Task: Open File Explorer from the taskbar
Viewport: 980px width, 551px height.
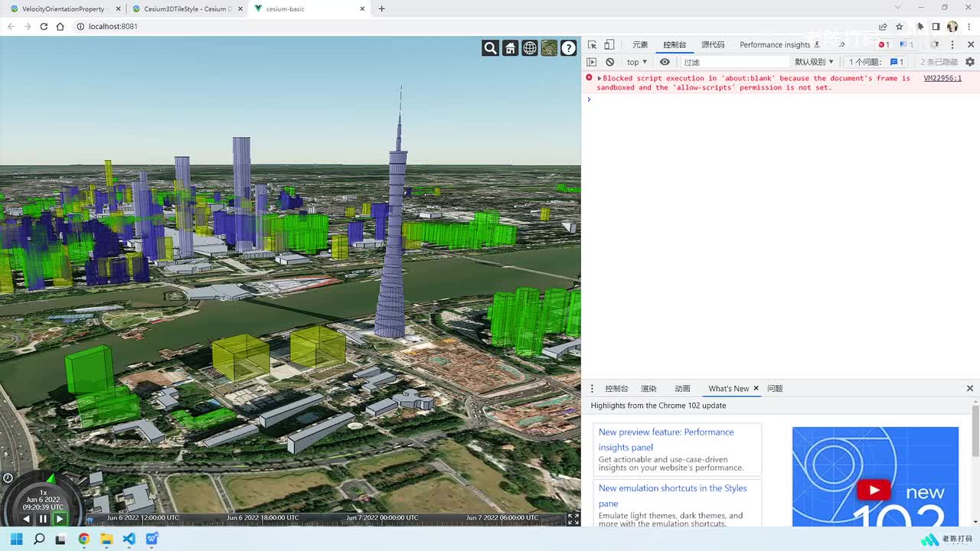Action: point(106,539)
